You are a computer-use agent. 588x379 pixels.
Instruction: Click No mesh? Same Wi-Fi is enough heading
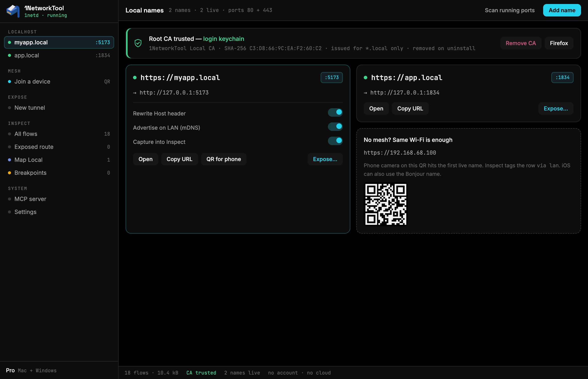click(x=408, y=140)
